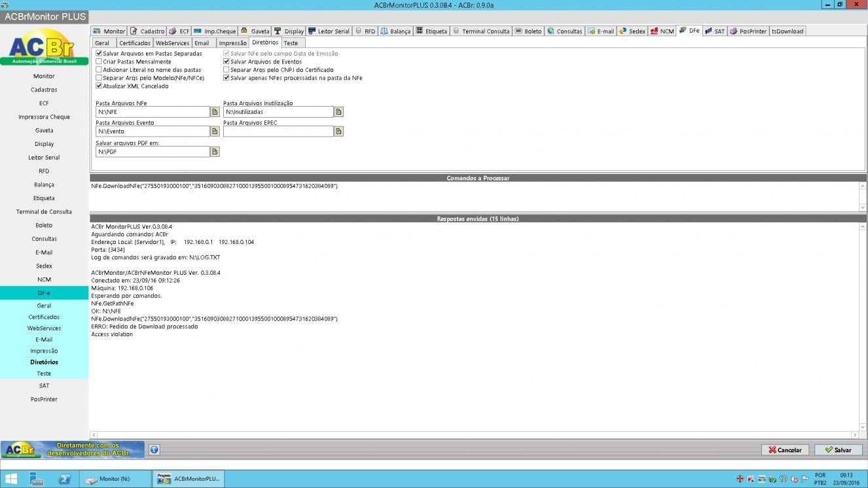Choose Gaveta in the left sidebar
The width and height of the screenshot is (868, 488).
44,130
